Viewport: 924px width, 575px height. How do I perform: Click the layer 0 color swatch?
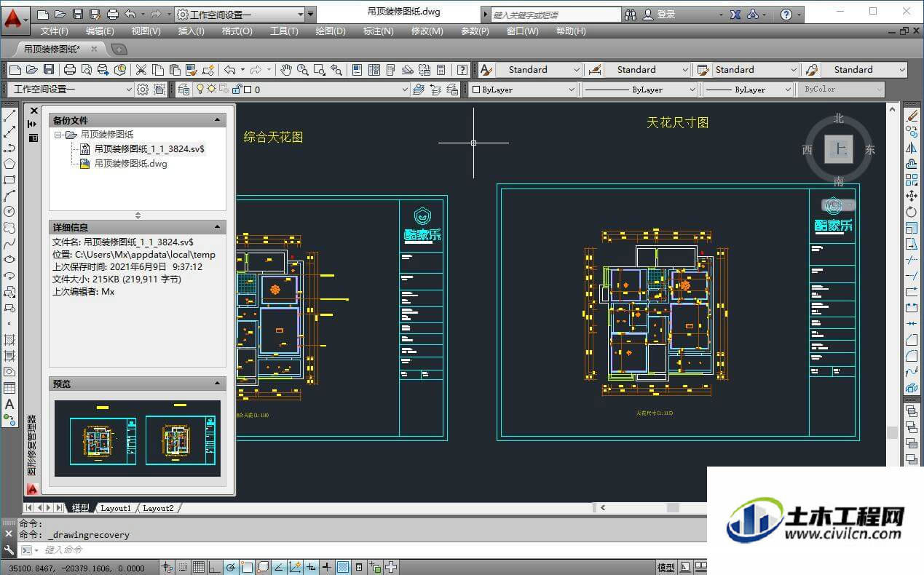coord(248,90)
